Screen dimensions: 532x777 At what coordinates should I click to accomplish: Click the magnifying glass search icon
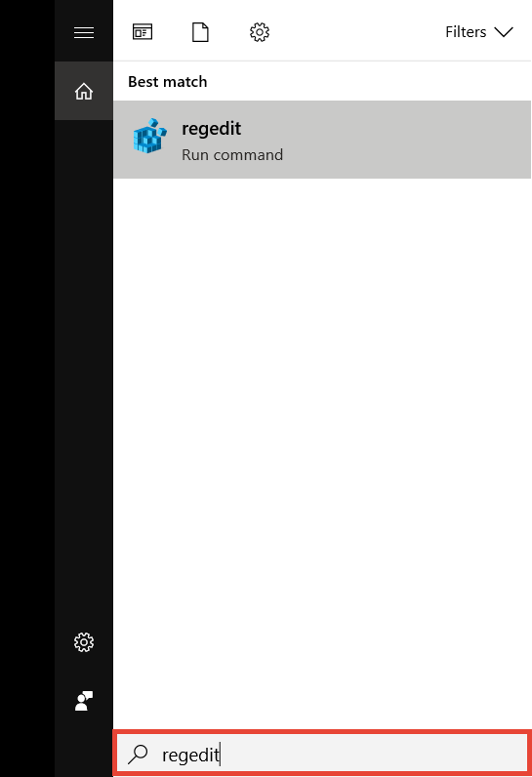pyautogui.click(x=138, y=754)
